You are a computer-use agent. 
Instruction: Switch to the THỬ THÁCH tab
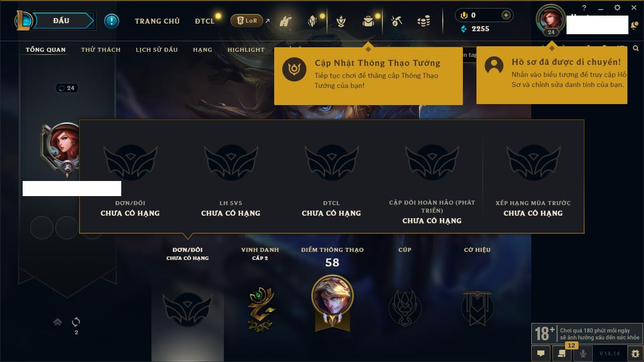pos(101,50)
